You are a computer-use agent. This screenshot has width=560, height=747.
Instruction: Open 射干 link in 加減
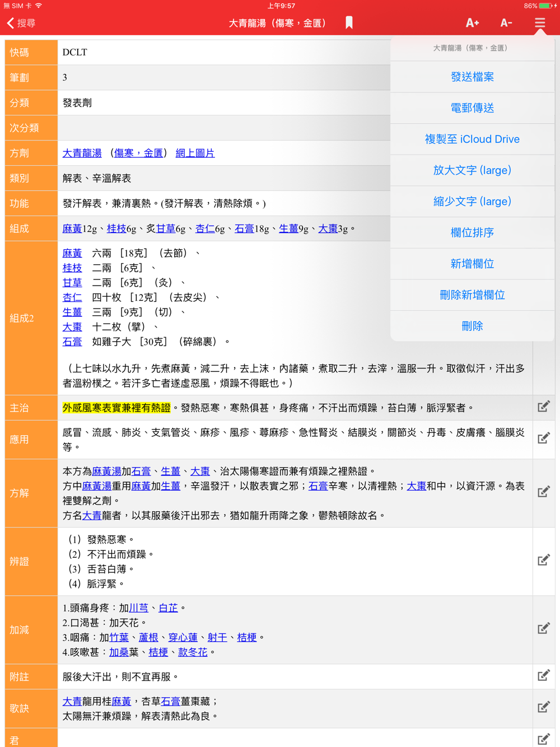tap(217, 637)
